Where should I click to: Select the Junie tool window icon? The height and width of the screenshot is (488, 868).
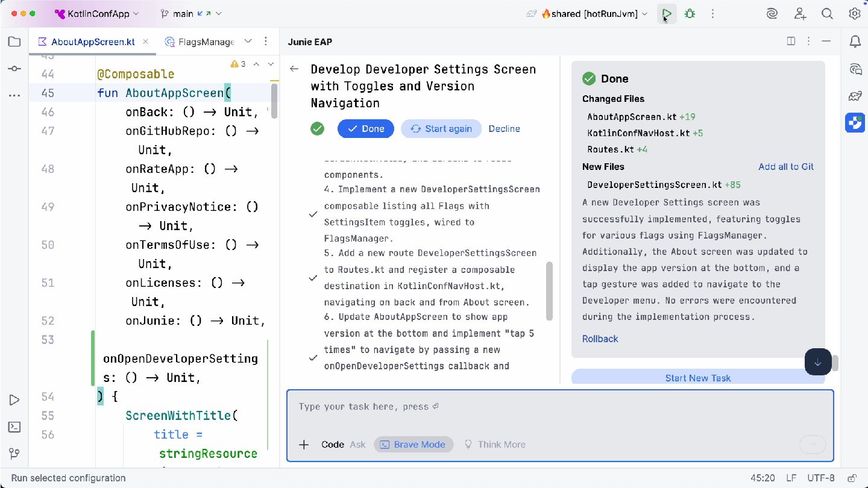pos(855,123)
